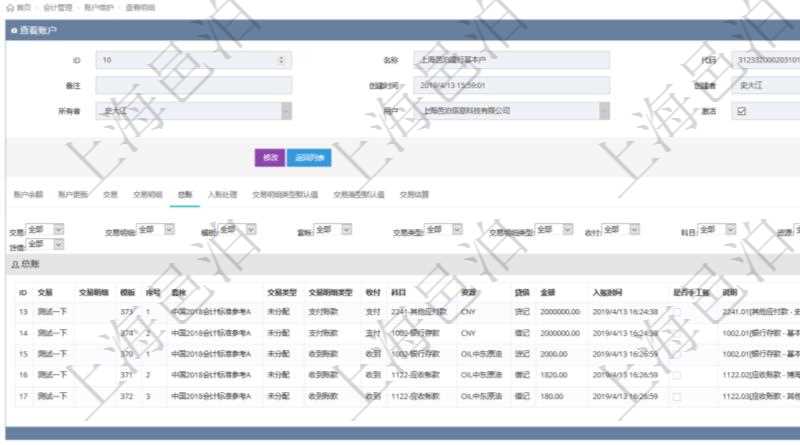Click the 金额 column header
800x445 pixels.
(547, 292)
